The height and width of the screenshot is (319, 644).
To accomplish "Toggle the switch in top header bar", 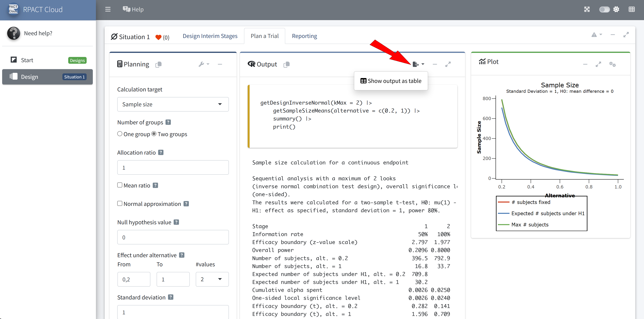I will click(604, 9).
